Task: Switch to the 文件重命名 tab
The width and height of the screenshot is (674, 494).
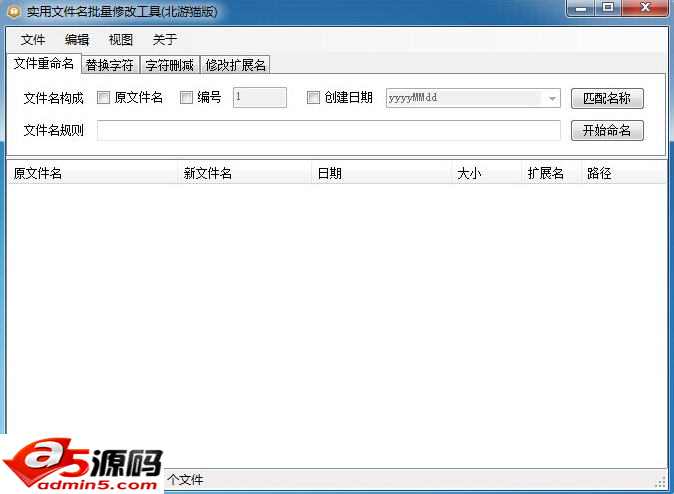Action: click(x=44, y=64)
